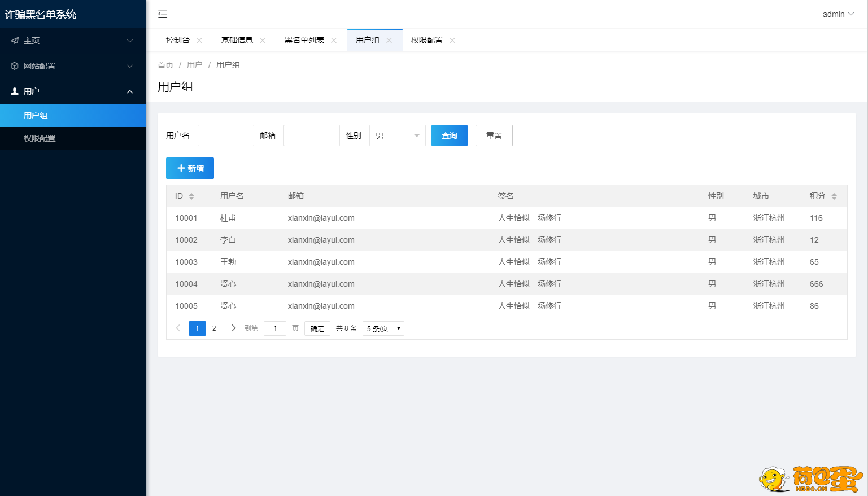Close the 权限配置 tab

coord(452,40)
